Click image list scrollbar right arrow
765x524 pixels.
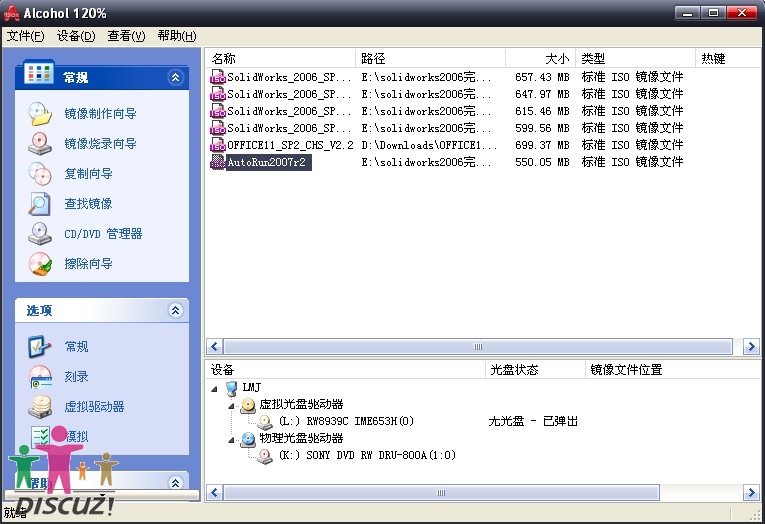pos(751,347)
